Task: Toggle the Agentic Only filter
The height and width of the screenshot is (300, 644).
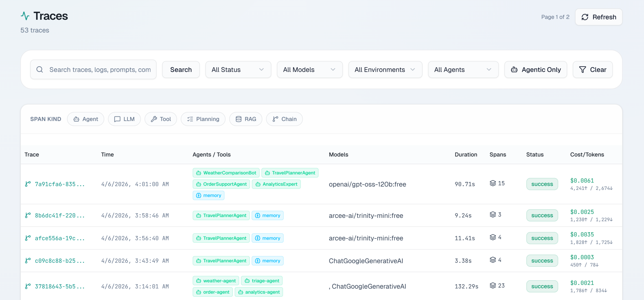Action: point(536,70)
